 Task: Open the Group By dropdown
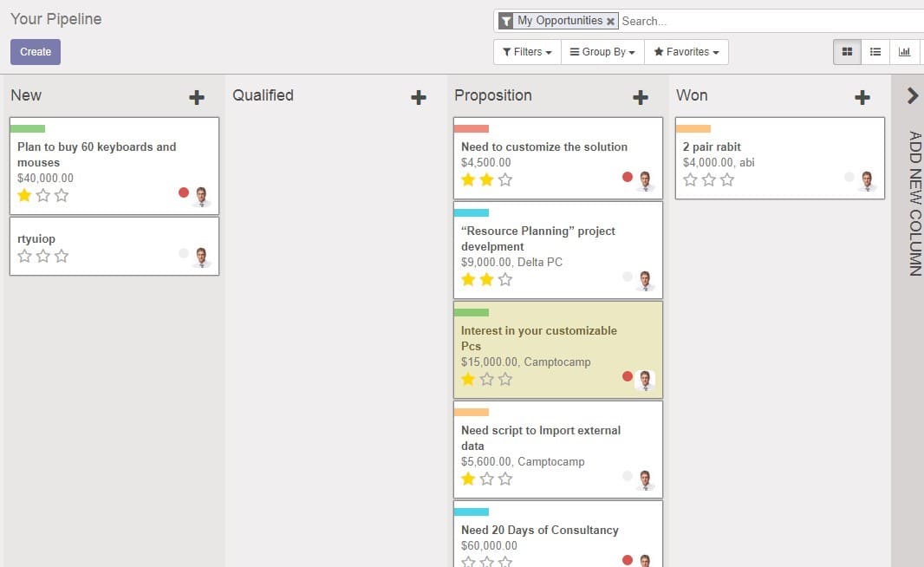pos(602,52)
